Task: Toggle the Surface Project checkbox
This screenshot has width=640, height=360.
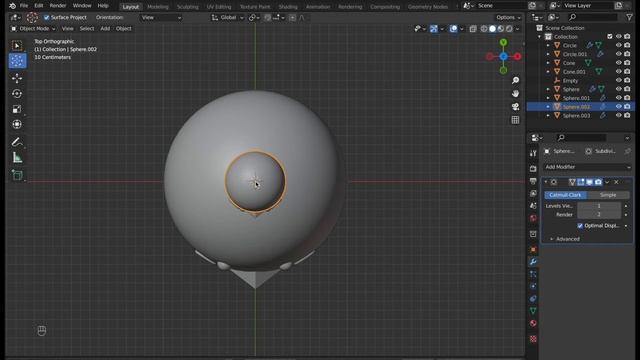Action: click(x=46, y=18)
